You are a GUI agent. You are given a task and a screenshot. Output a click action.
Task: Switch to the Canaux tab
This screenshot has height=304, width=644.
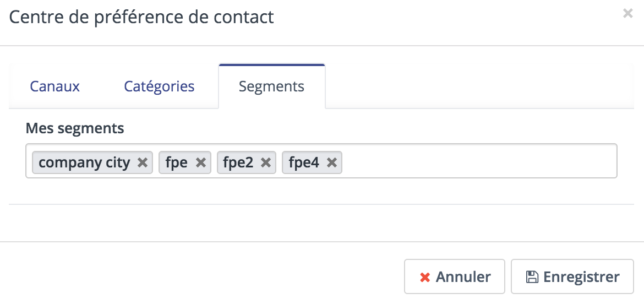(x=54, y=86)
